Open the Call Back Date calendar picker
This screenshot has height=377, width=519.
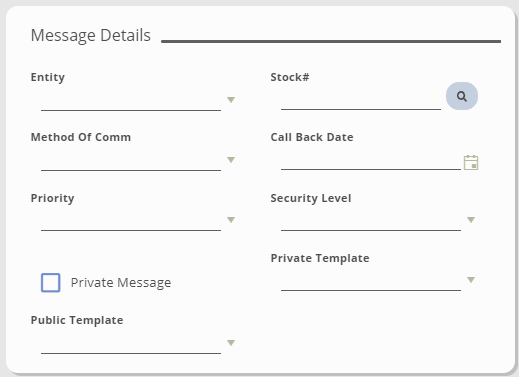pyautogui.click(x=471, y=162)
